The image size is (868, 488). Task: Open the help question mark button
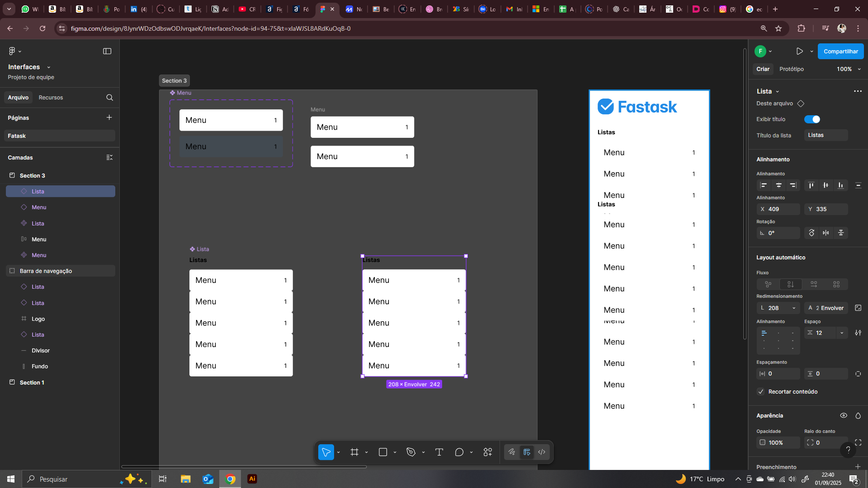click(x=848, y=450)
